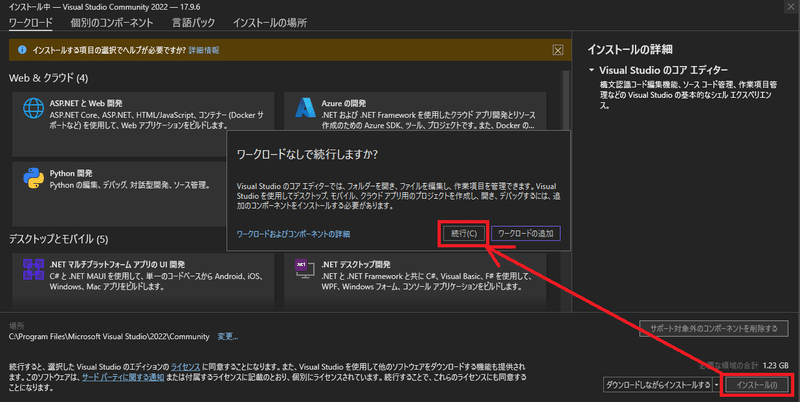The image size is (800, 402).
Task: Click the デスクトップとモバイル (5) heading
Action: click(58, 239)
